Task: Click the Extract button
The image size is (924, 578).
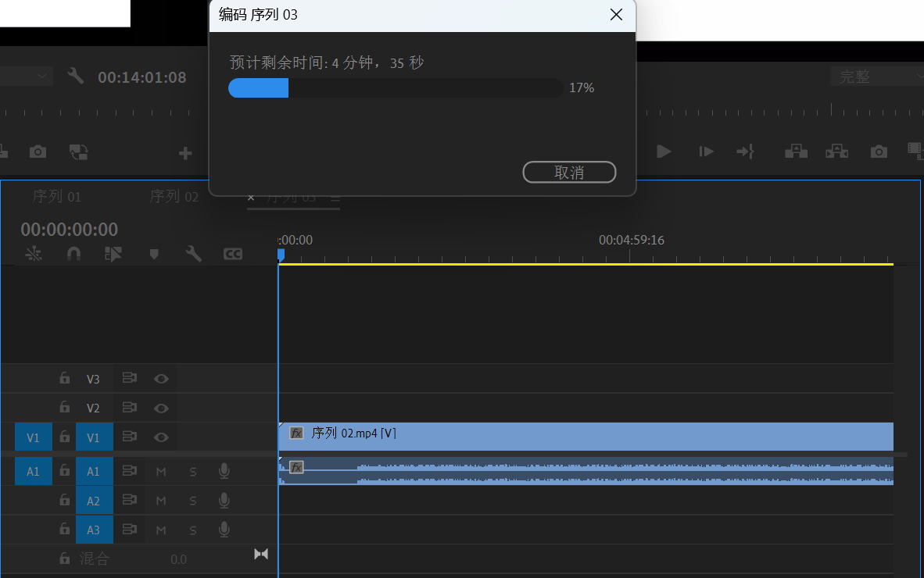Action: (x=836, y=152)
